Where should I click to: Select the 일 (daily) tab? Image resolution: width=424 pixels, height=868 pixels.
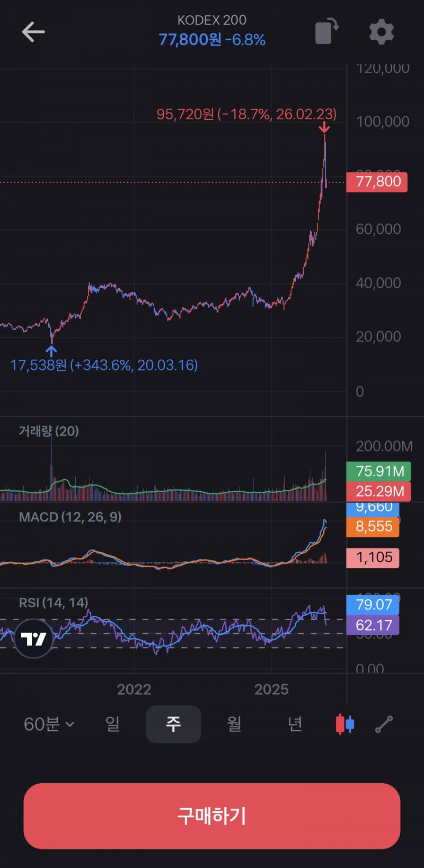coord(112,724)
